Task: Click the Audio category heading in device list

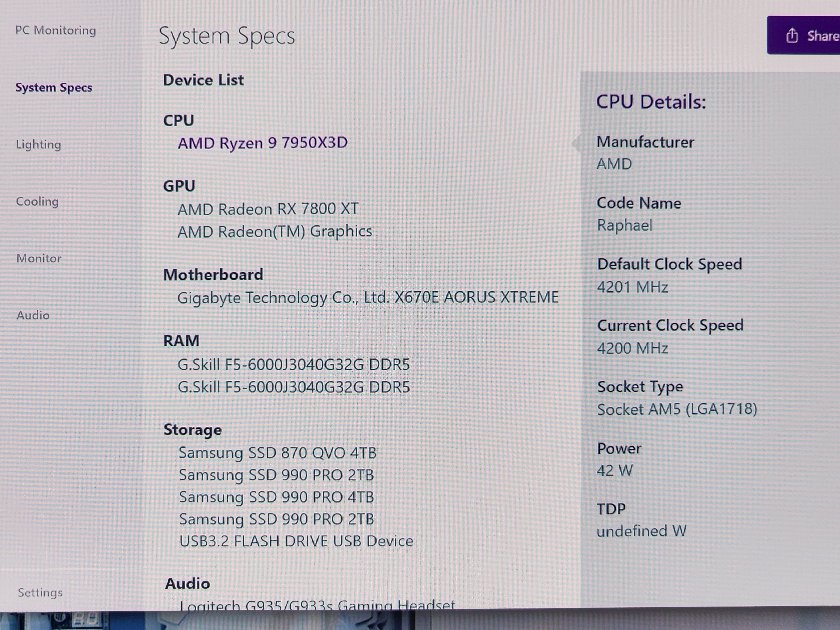Action: (187, 583)
